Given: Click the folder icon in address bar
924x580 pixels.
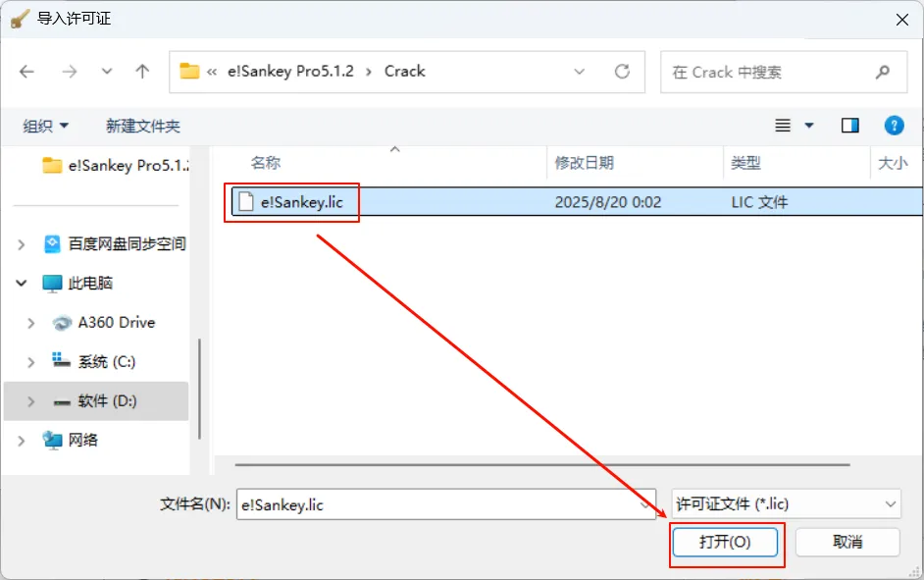Looking at the screenshot, I should (x=189, y=72).
